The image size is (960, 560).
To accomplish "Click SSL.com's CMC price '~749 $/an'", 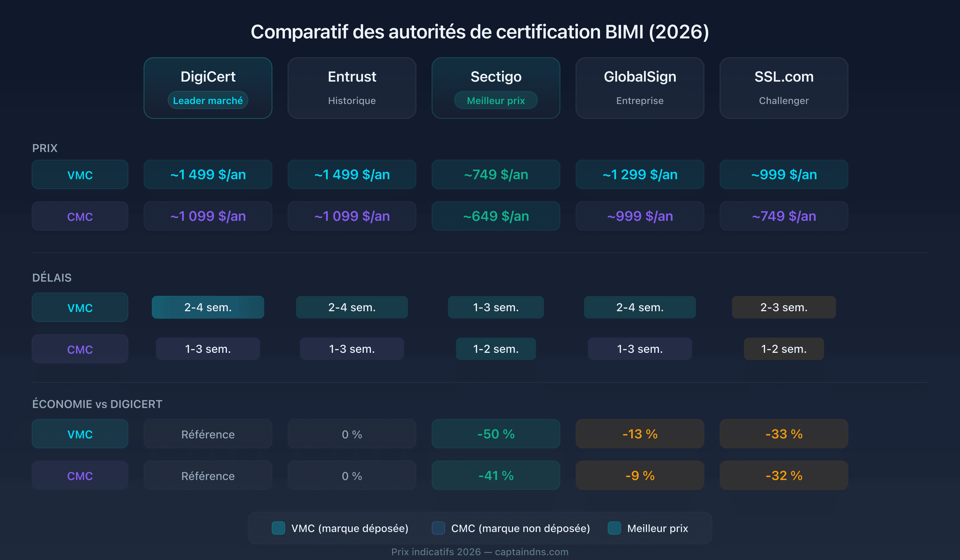I will pos(784,216).
